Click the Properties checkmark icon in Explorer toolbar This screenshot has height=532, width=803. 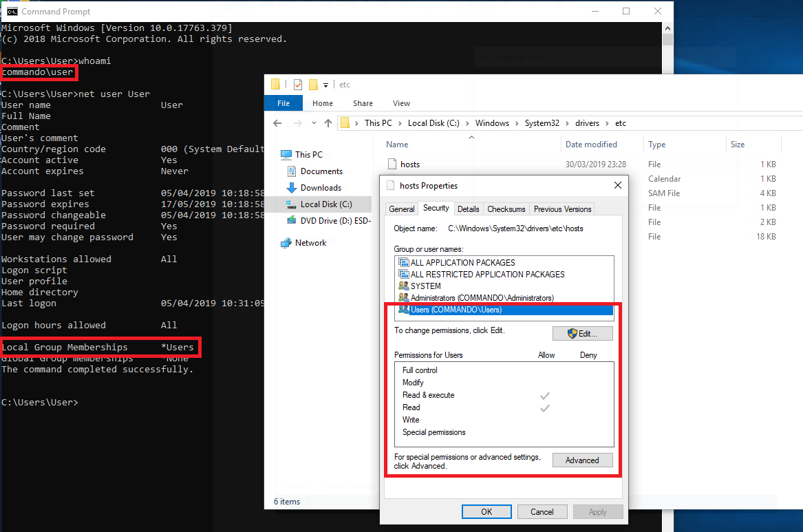pos(297,85)
